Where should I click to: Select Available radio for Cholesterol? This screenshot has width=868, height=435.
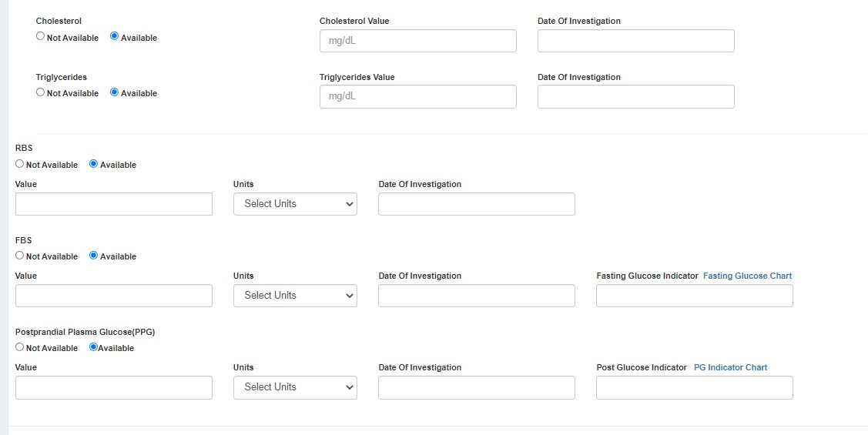coord(115,36)
